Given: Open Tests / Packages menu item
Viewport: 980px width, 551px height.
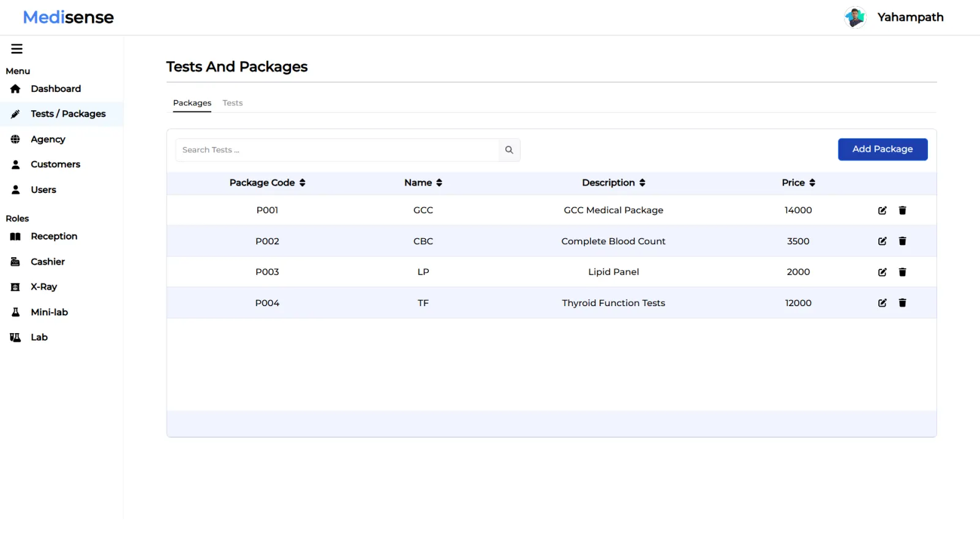Looking at the screenshot, I should tap(61, 114).
